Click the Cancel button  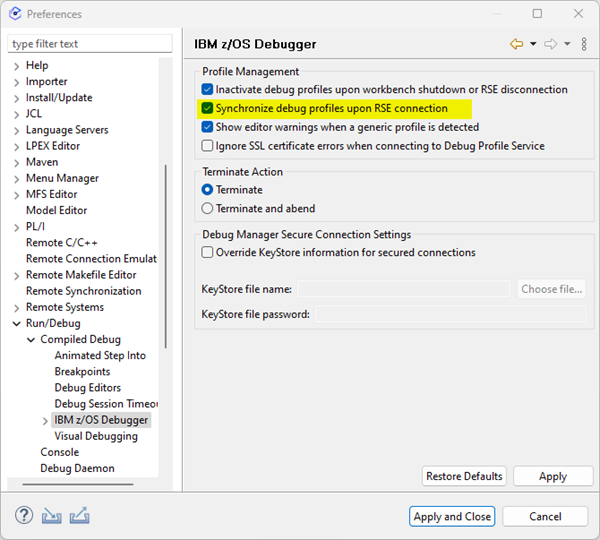pyautogui.click(x=545, y=516)
